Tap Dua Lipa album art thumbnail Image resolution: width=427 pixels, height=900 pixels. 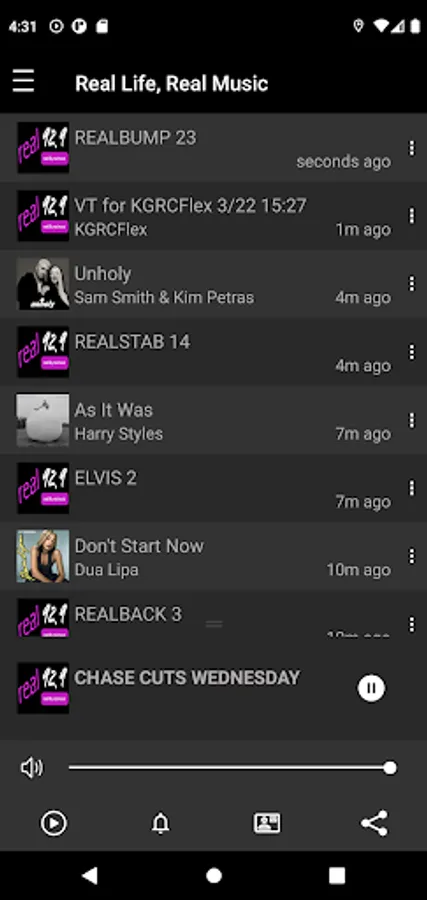43,556
